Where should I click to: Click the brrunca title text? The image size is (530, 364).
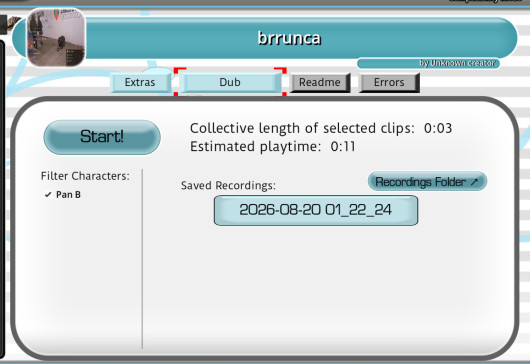[289, 38]
